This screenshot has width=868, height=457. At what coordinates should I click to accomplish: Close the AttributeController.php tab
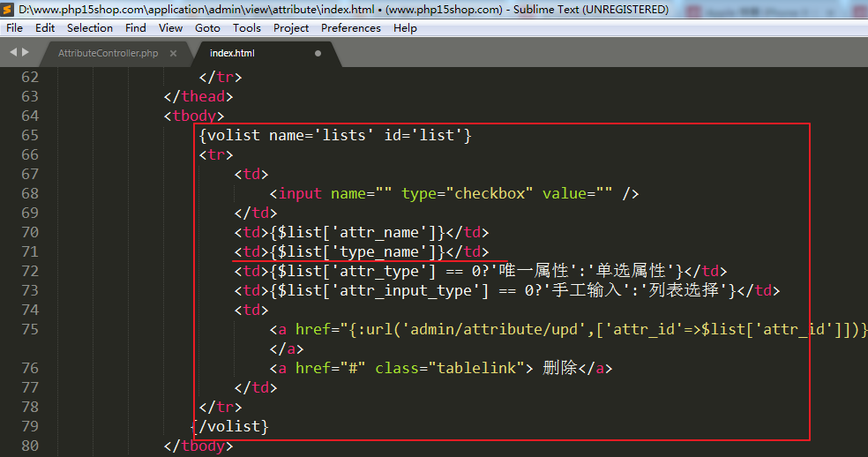pos(173,54)
